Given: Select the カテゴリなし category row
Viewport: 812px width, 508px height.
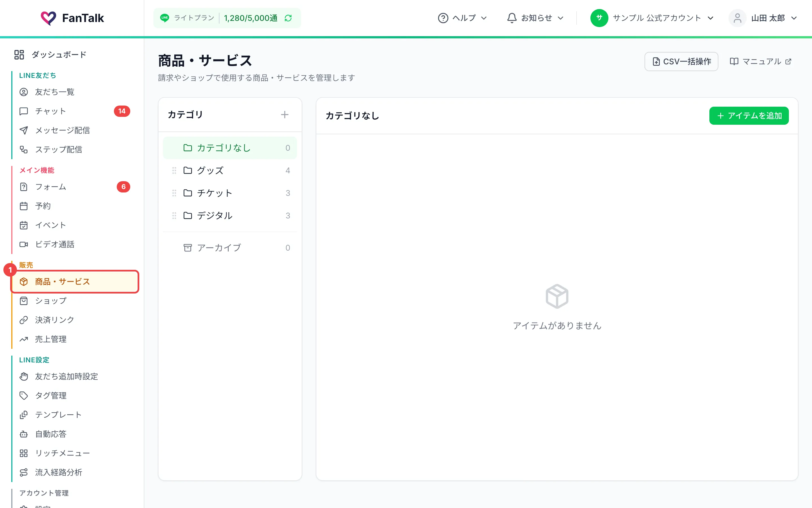Looking at the screenshot, I should (x=230, y=148).
